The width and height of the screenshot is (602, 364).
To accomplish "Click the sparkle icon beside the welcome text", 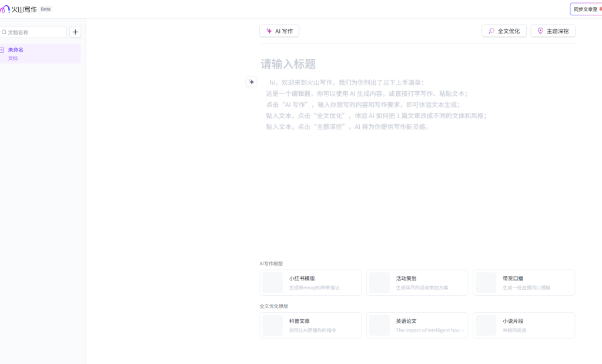I will [x=252, y=82].
